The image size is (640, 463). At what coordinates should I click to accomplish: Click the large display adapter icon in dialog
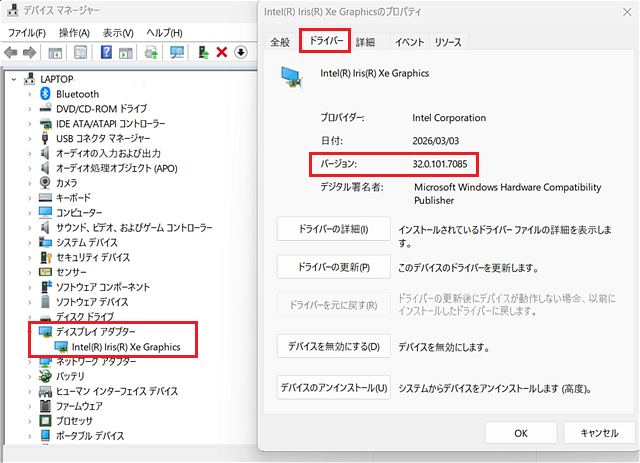click(292, 77)
